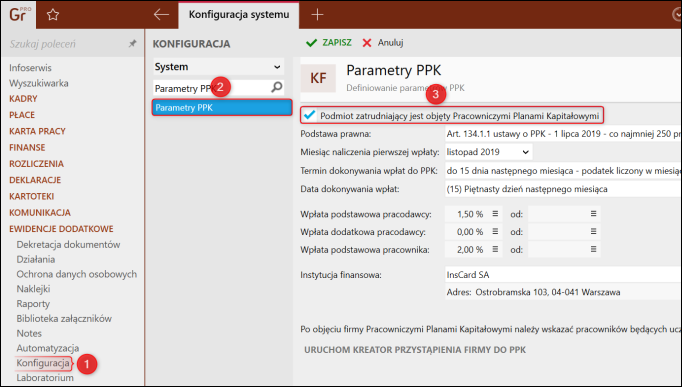The image size is (682, 387).
Task: Click the KONFIGURACJA panel header
Action: (191, 44)
